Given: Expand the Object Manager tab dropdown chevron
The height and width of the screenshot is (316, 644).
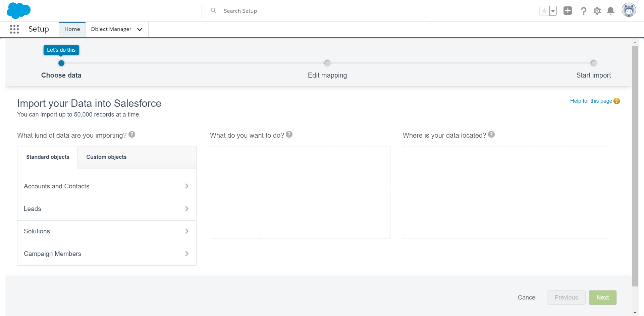Looking at the screenshot, I should pos(140,30).
